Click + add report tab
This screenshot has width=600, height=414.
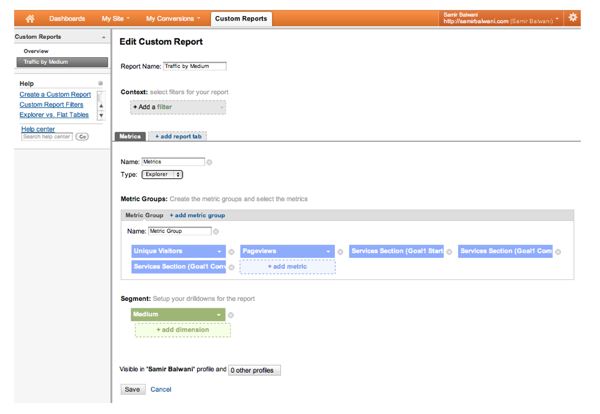point(178,136)
